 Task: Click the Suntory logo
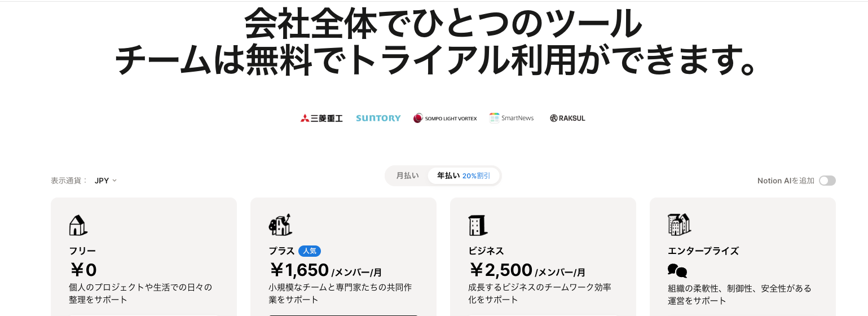[x=378, y=118]
